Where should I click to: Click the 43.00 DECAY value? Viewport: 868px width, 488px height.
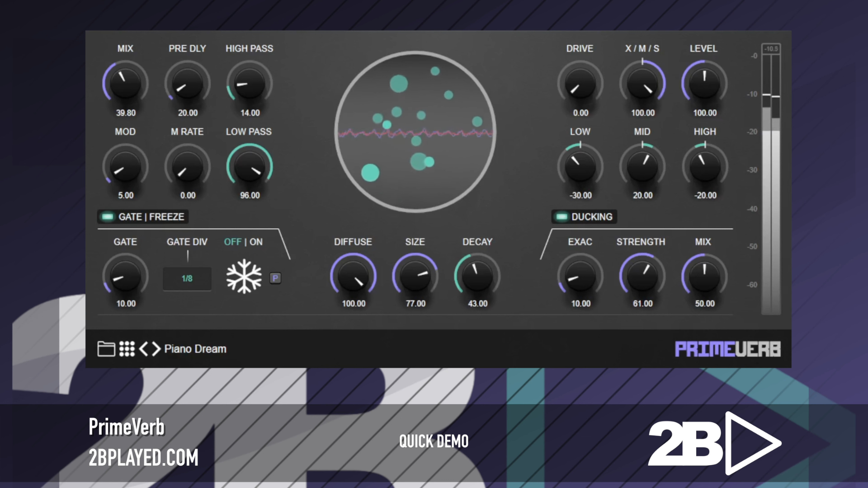pos(478,304)
